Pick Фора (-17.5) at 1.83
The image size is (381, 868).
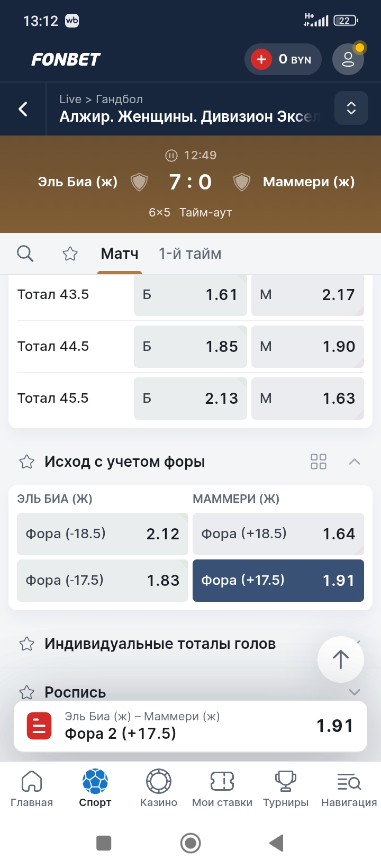pos(103,581)
